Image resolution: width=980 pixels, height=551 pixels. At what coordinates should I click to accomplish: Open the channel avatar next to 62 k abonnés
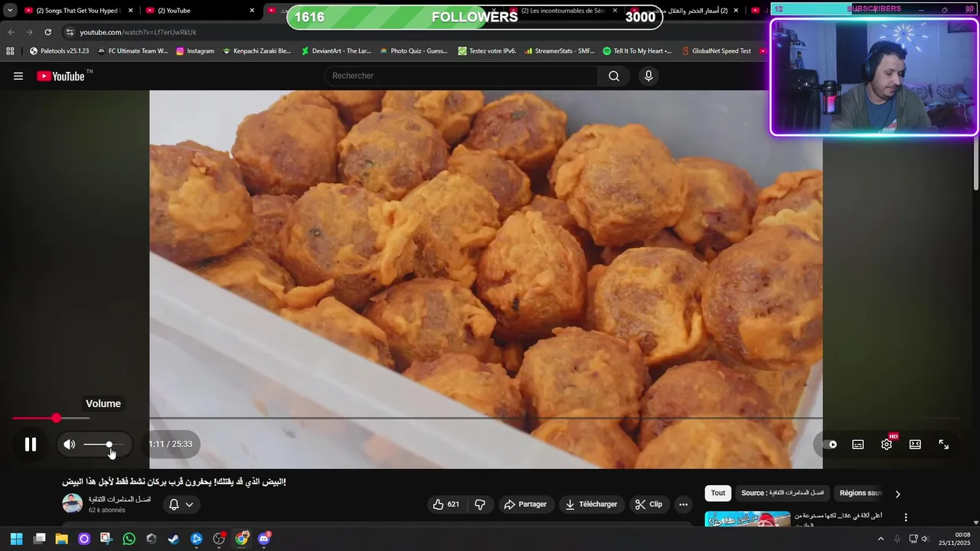tap(72, 504)
